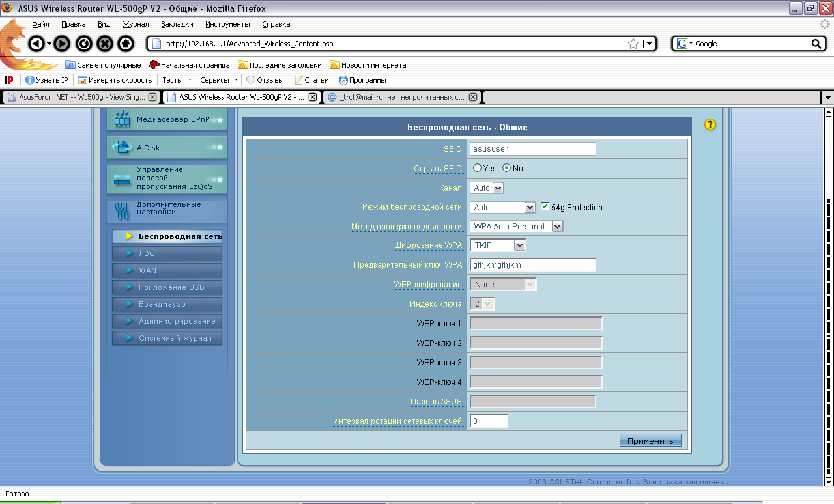Select Yes for Скрыть SSID
Viewport: 834px width, 504px height.
pos(478,168)
